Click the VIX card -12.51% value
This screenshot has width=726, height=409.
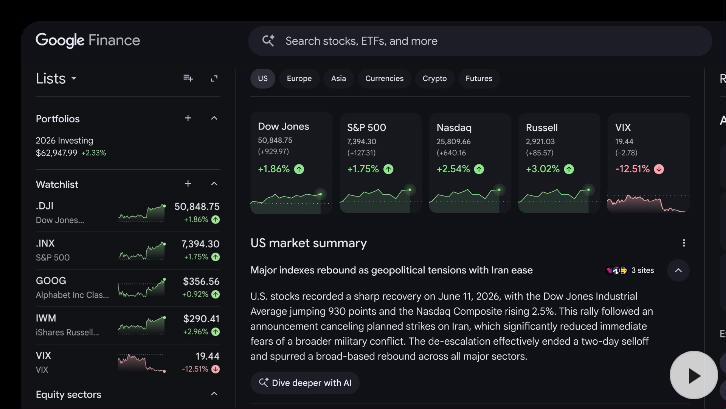(632, 169)
